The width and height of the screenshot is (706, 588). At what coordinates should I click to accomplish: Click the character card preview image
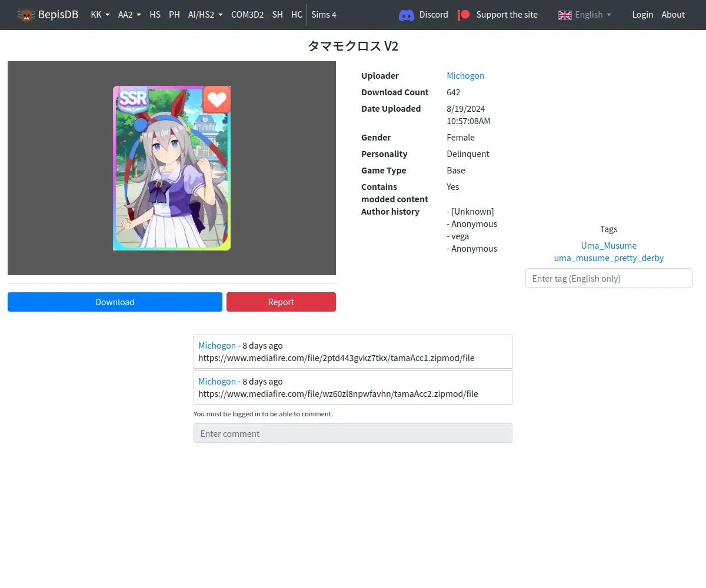coord(172,168)
